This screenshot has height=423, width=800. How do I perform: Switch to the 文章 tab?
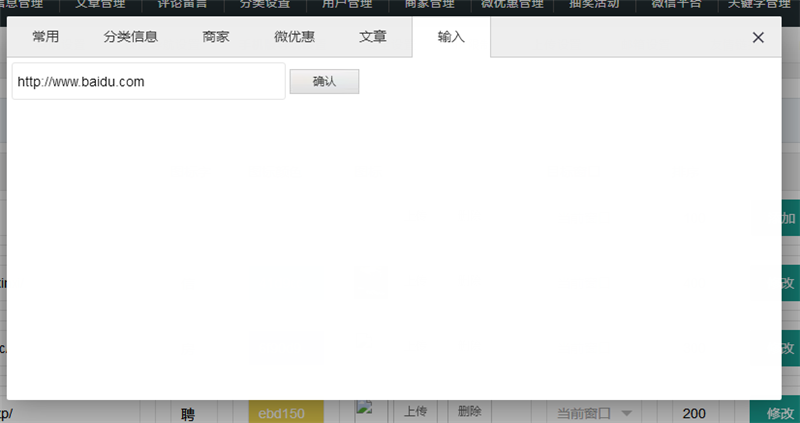[x=373, y=38]
